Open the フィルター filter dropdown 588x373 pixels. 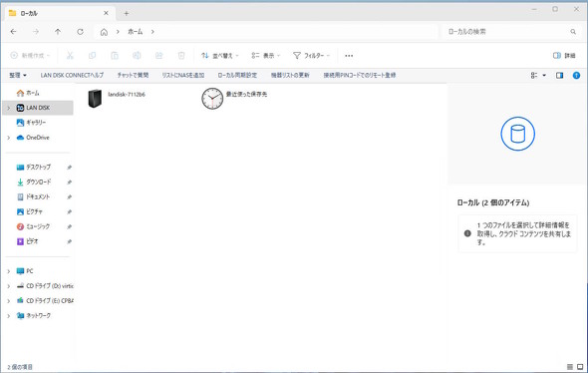(311, 56)
